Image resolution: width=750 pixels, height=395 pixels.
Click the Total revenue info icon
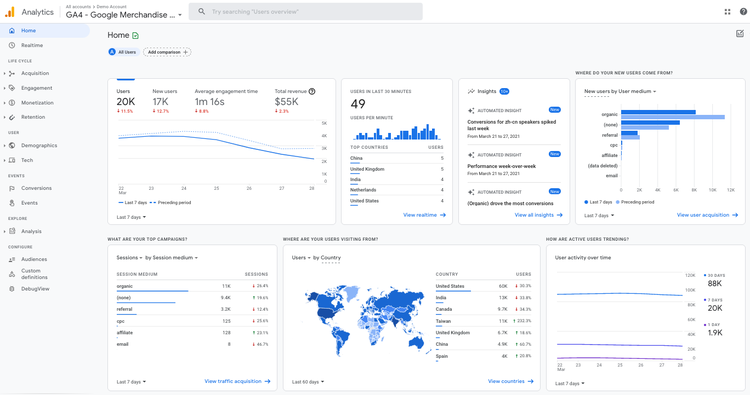(312, 91)
